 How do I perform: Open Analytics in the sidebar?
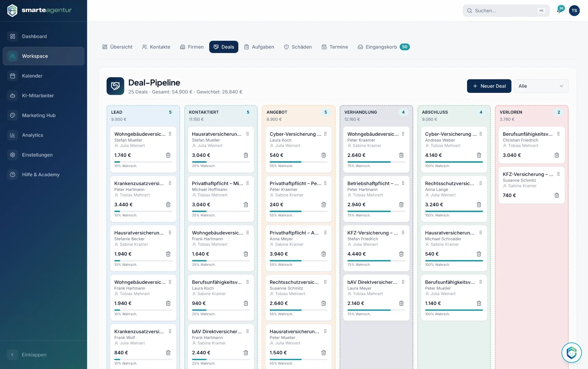click(43, 135)
